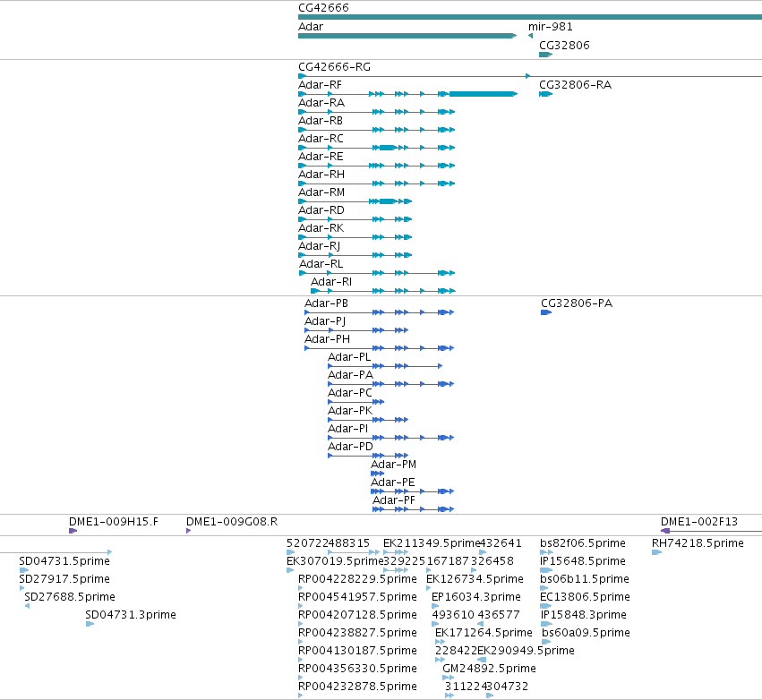Select EST SD27688.5prime
The image size is (762, 700).
[x=70, y=597]
